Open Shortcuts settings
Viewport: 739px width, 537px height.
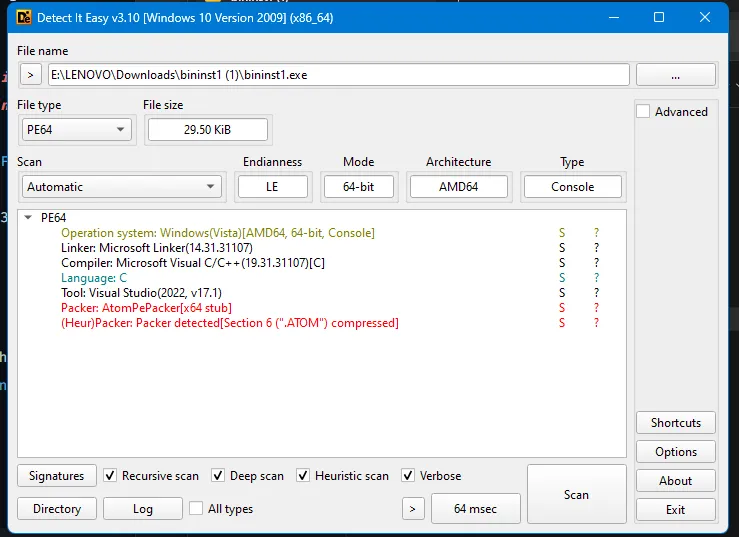click(676, 423)
